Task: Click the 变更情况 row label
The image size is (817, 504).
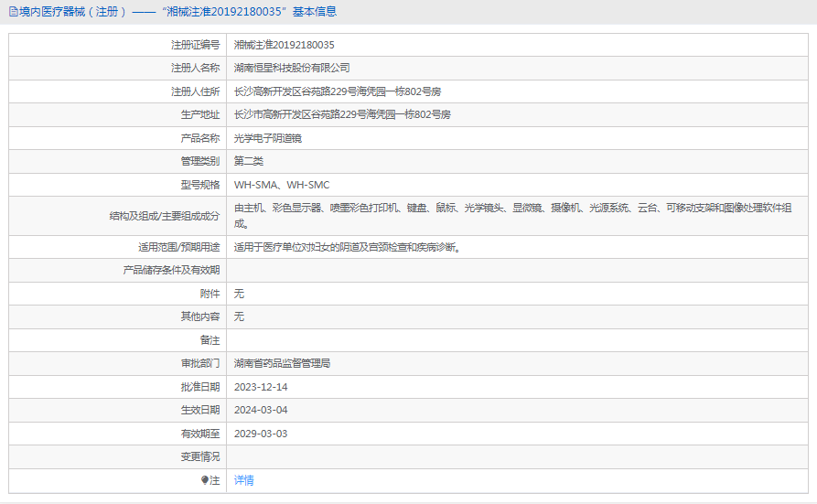Action: click(200, 456)
